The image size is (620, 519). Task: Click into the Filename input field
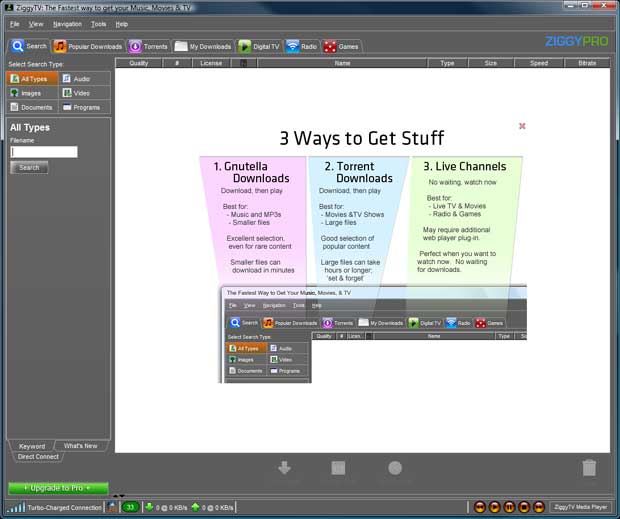pyautogui.click(x=44, y=152)
